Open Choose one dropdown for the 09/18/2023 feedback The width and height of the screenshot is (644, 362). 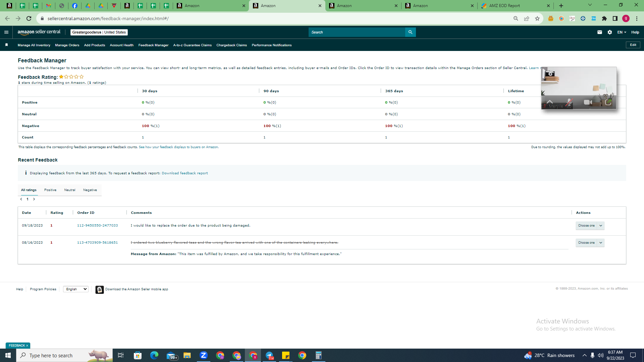click(590, 226)
